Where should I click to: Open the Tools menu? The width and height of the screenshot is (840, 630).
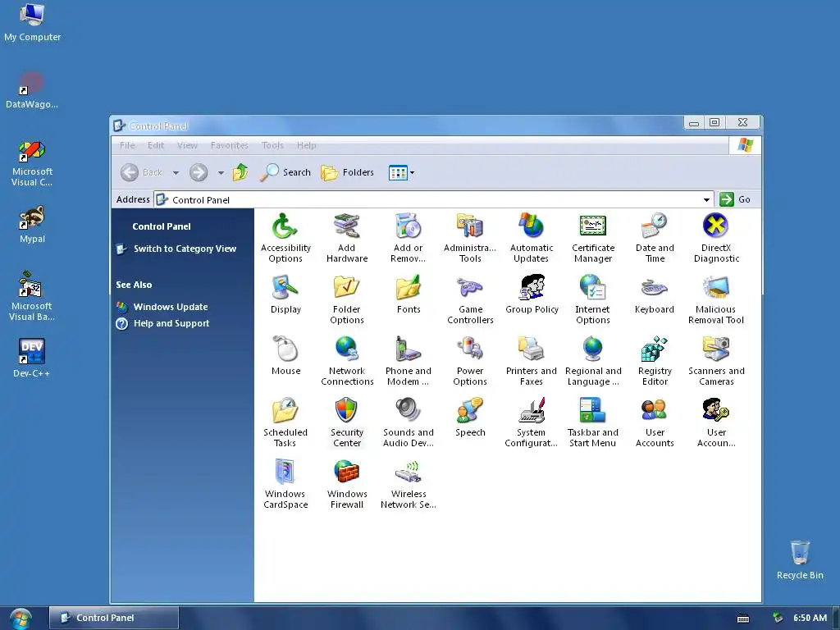272,145
